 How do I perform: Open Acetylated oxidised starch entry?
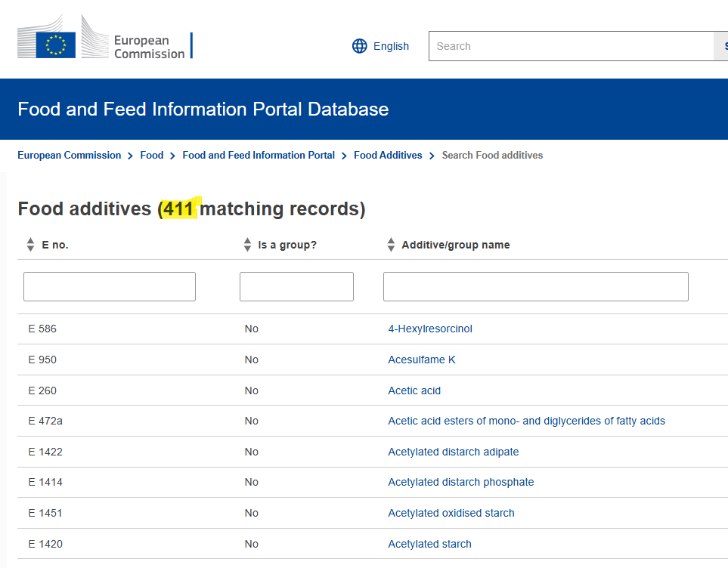click(x=451, y=514)
